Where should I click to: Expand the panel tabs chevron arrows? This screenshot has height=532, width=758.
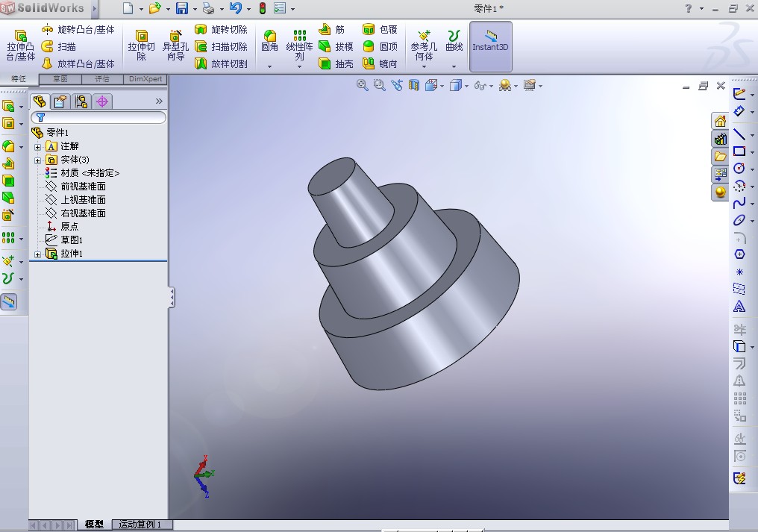(159, 101)
